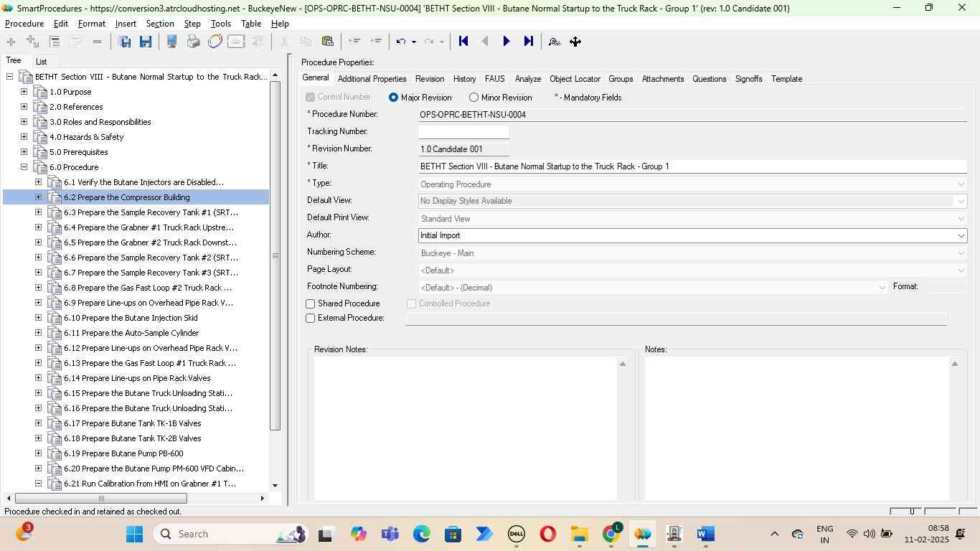
Task: Click the Find and replace icon
Action: pyautogui.click(x=554, y=42)
